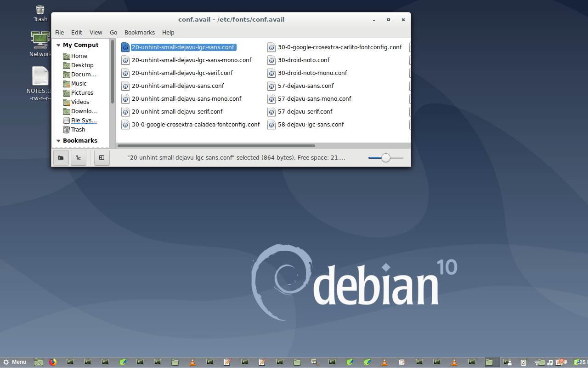The height and width of the screenshot is (368, 588).
Task: Select the Trash icon on the desktop
Action: tap(40, 13)
